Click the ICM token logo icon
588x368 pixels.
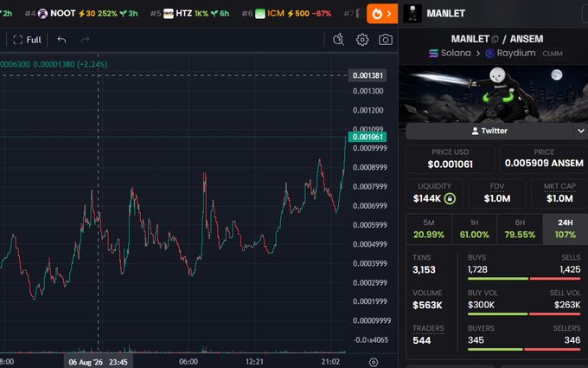pos(260,14)
